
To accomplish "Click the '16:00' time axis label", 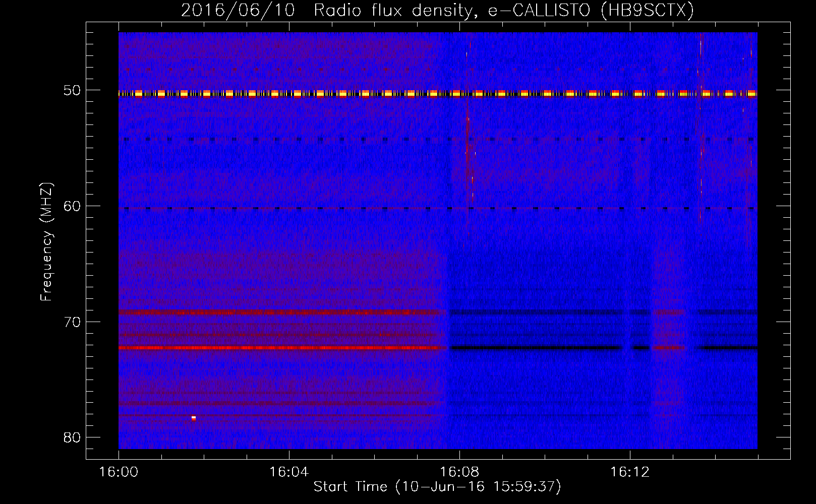I will (x=119, y=472).
